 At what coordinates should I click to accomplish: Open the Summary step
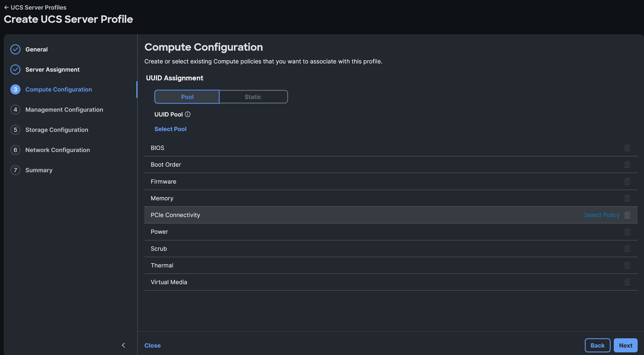point(39,170)
